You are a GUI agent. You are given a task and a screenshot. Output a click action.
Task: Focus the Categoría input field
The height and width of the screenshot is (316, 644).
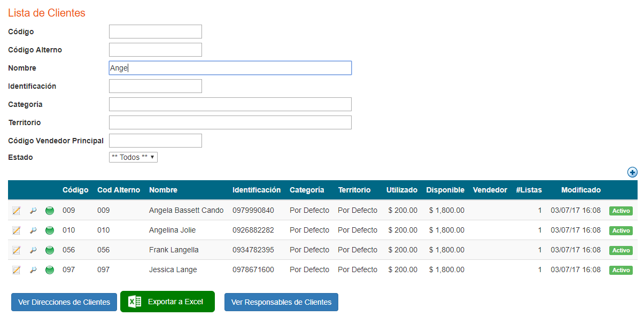click(x=230, y=104)
